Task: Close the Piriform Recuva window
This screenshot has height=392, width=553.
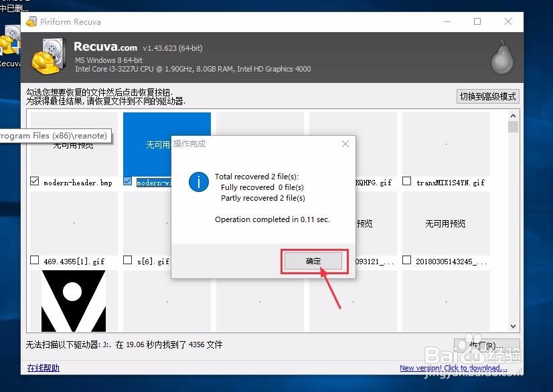Action: pyautogui.click(x=508, y=21)
